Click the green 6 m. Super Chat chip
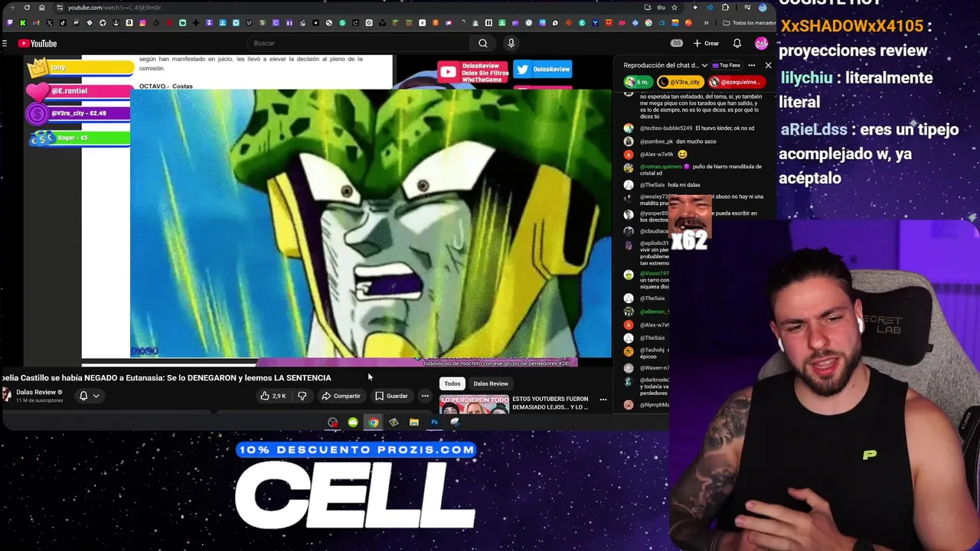Viewport: 980px width, 551px height. tap(639, 82)
